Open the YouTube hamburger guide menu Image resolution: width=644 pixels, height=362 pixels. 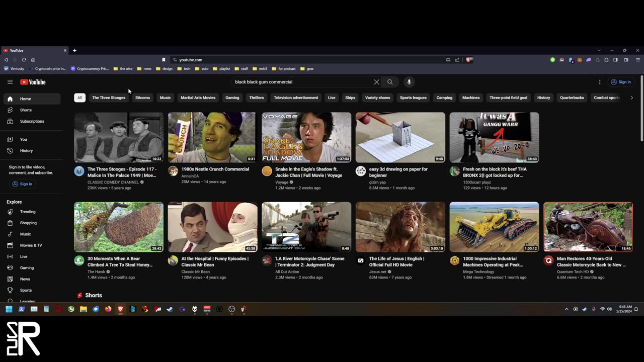tap(10, 82)
